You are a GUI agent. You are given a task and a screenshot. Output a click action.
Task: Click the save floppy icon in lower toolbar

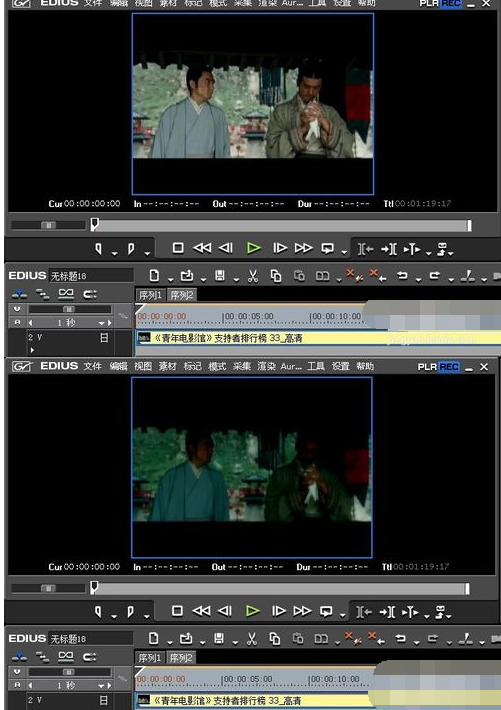pyautogui.click(x=219, y=638)
